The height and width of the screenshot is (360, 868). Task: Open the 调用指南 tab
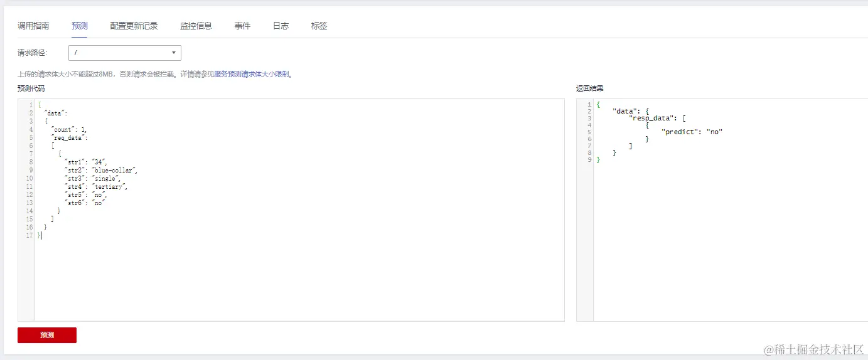coord(33,26)
